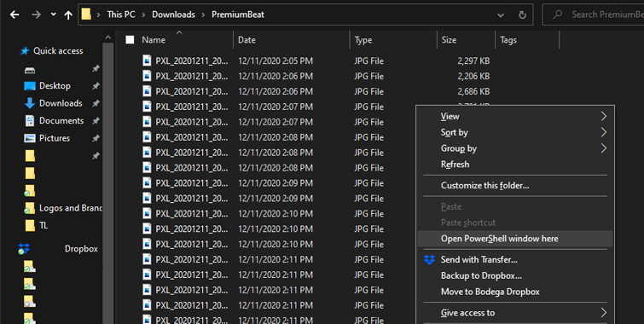The width and height of the screenshot is (644, 324).
Task: Open 'Logos and Bran' folder in sidebar
Action: [x=70, y=208]
